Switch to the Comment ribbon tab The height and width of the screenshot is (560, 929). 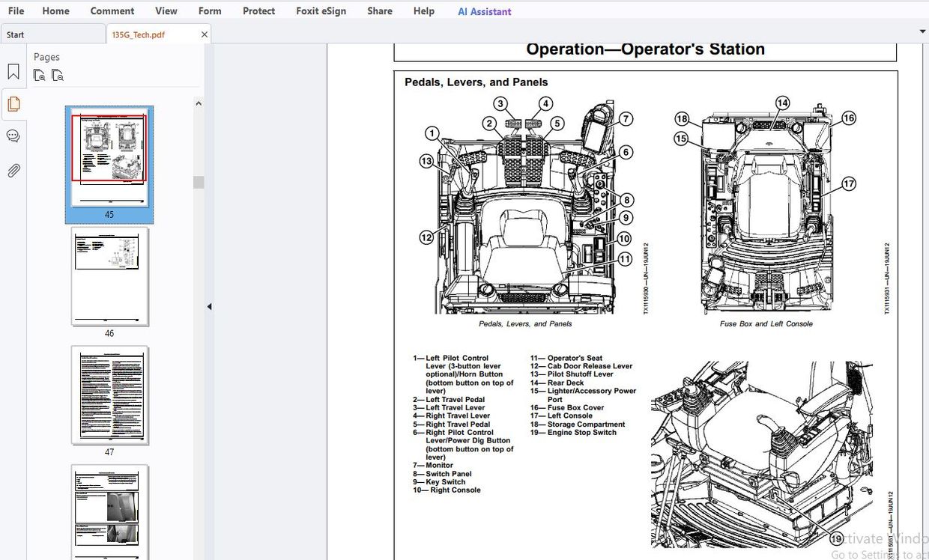pyautogui.click(x=112, y=11)
